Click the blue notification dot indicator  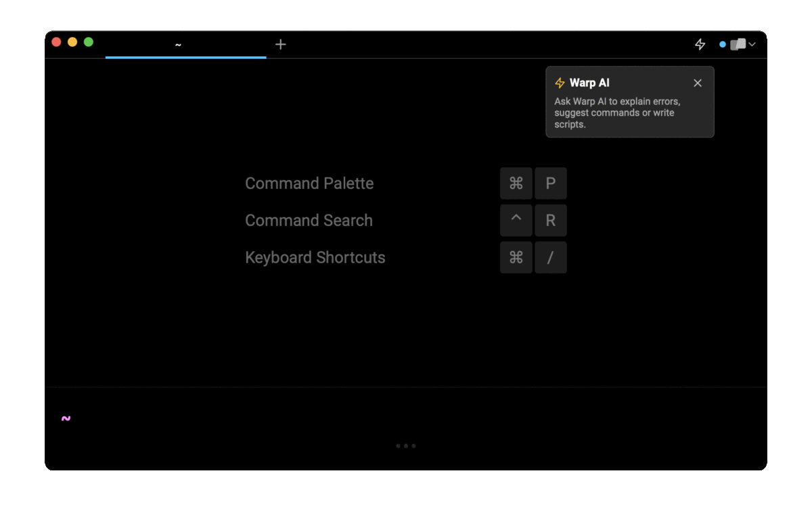click(723, 44)
